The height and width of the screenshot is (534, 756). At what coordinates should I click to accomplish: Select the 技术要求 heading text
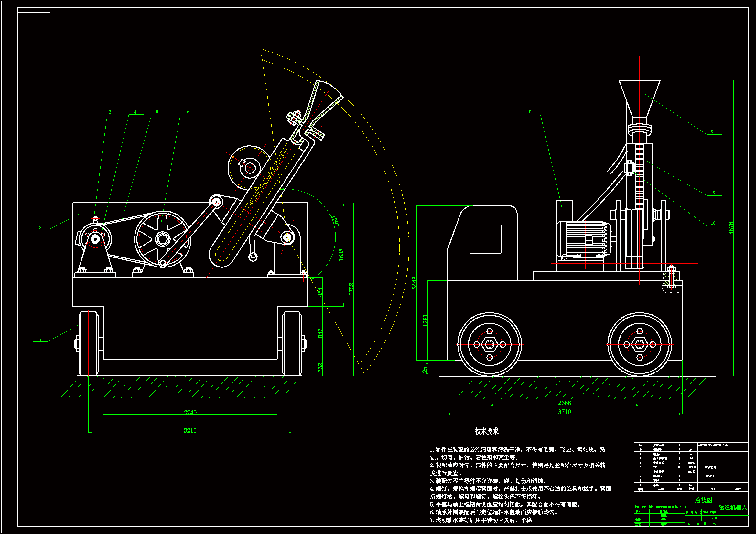point(486,431)
